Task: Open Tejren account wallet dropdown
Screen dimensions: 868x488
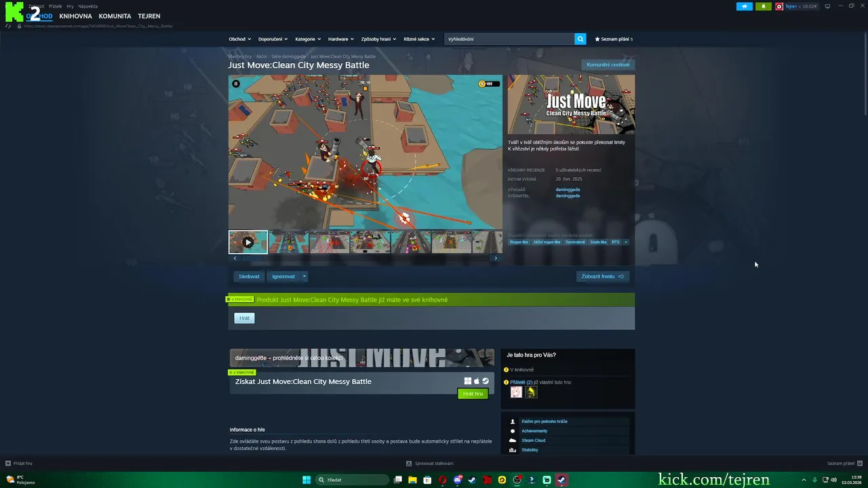Action: point(797,6)
